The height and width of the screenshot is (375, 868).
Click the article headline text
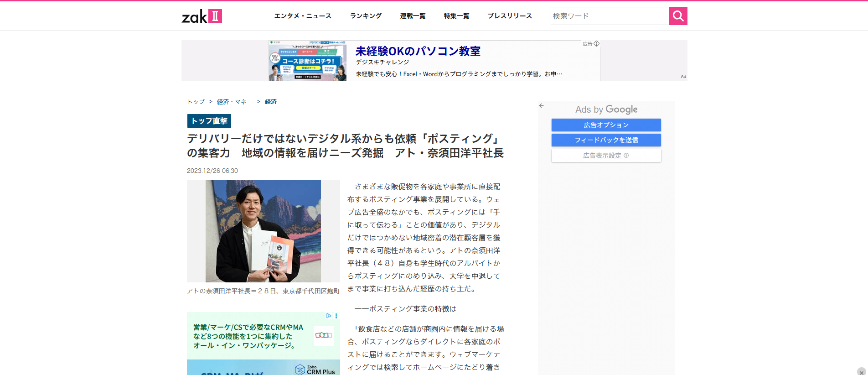coord(345,146)
